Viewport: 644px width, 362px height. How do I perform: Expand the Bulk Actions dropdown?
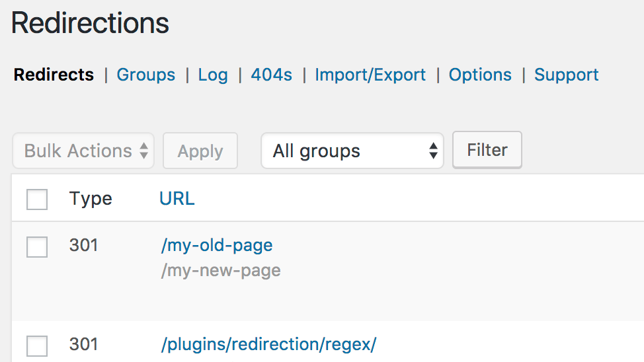83,151
